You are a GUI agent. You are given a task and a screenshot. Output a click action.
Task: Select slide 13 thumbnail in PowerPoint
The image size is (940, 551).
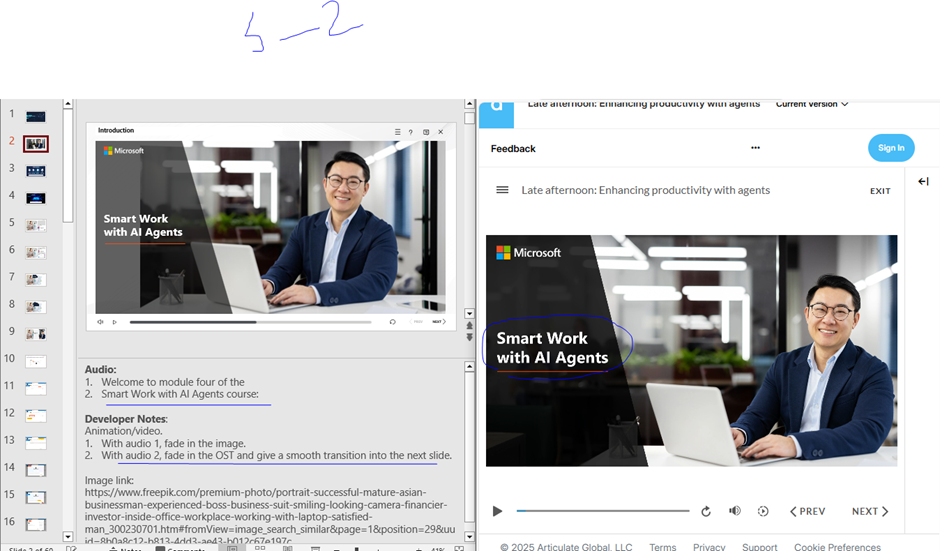(36, 443)
